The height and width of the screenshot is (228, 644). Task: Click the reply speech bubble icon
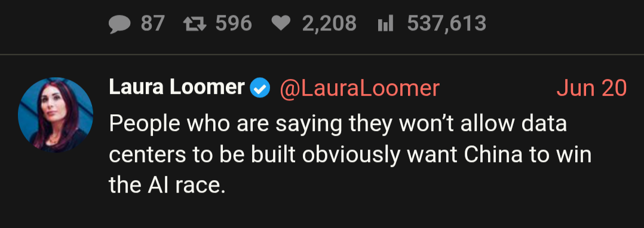pos(120,24)
